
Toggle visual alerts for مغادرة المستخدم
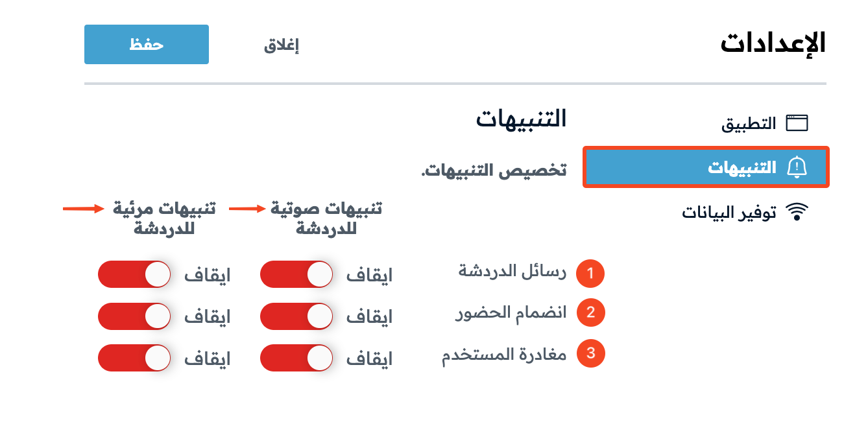134,358
